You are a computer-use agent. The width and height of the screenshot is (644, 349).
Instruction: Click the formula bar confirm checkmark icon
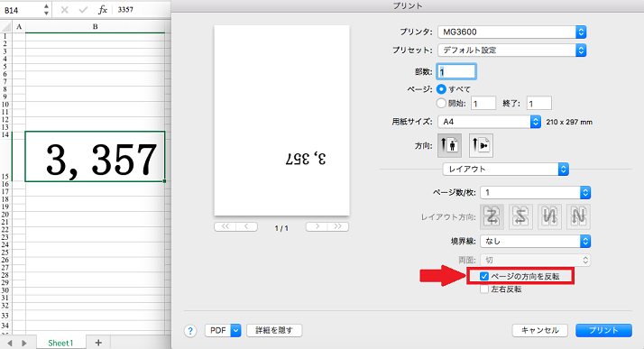83,10
